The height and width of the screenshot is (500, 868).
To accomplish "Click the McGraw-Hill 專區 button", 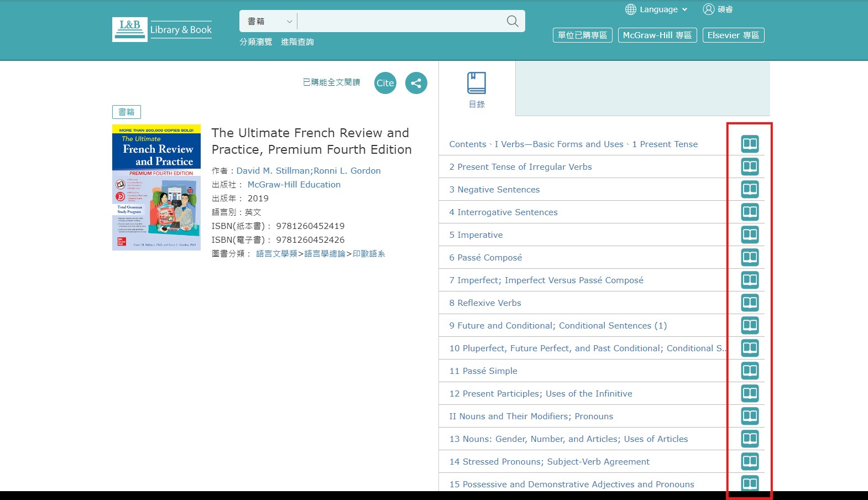I will point(657,35).
